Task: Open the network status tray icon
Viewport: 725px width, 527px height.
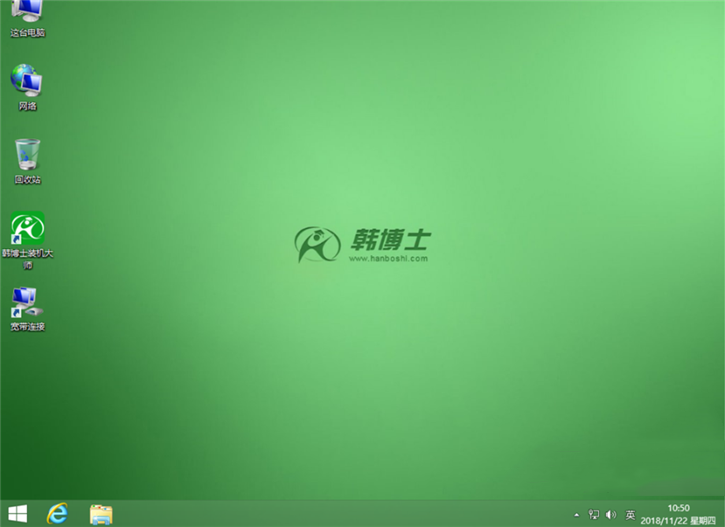Action: [594, 514]
